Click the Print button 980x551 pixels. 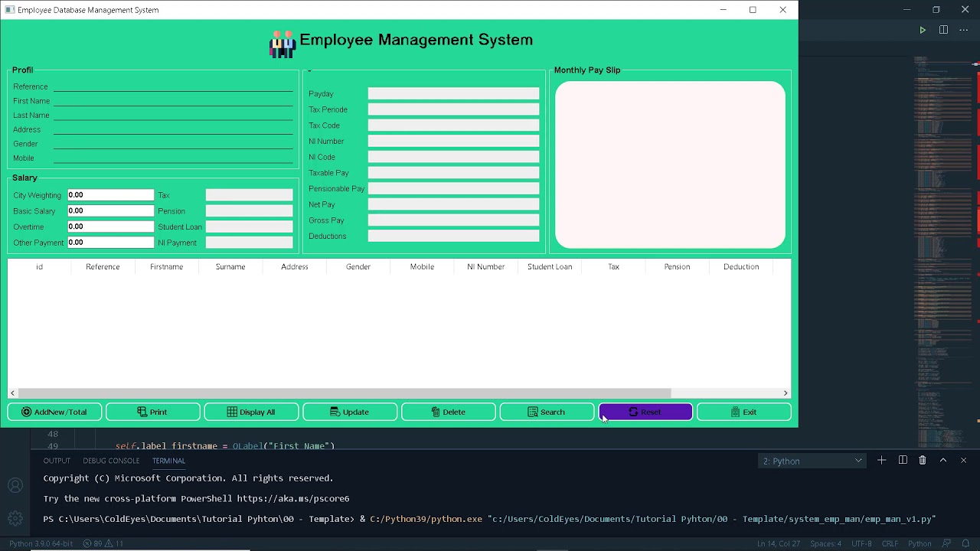pyautogui.click(x=153, y=412)
